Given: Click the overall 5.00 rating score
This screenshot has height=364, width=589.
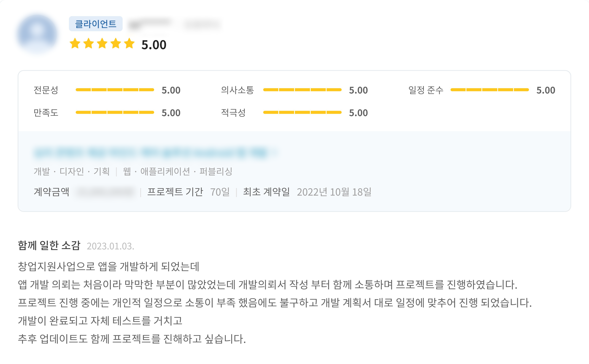Looking at the screenshot, I should (154, 45).
